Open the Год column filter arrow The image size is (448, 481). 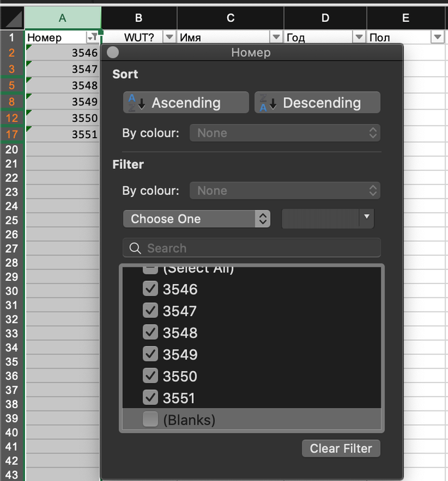point(358,38)
